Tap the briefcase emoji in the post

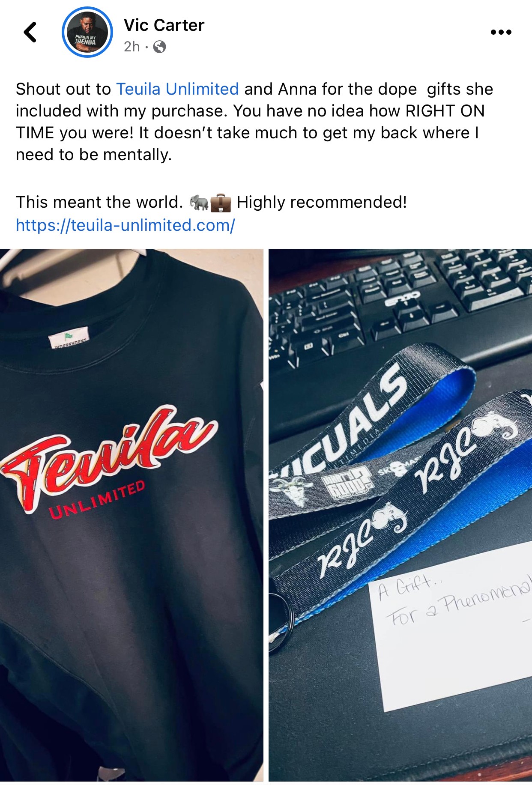[221, 203]
